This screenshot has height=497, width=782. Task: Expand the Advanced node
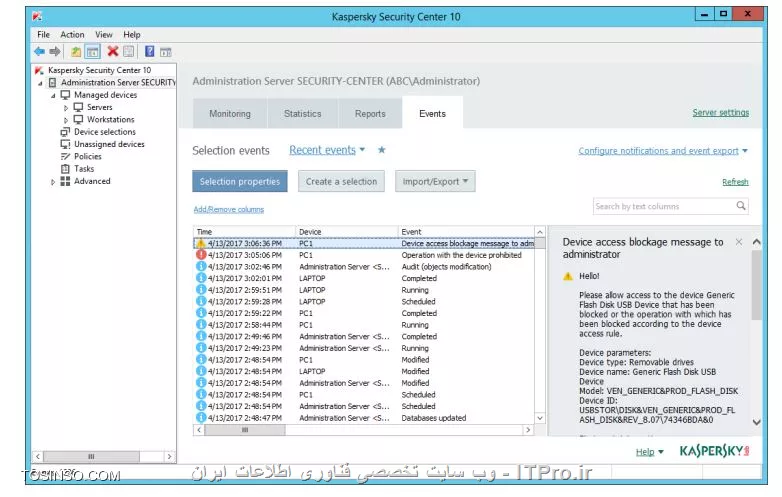pos(53,182)
